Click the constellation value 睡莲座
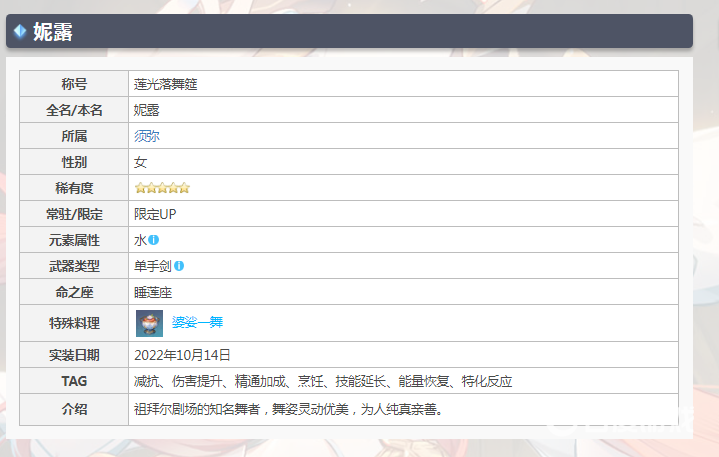This screenshot has height=457, width=719. (x=153, y=292)
